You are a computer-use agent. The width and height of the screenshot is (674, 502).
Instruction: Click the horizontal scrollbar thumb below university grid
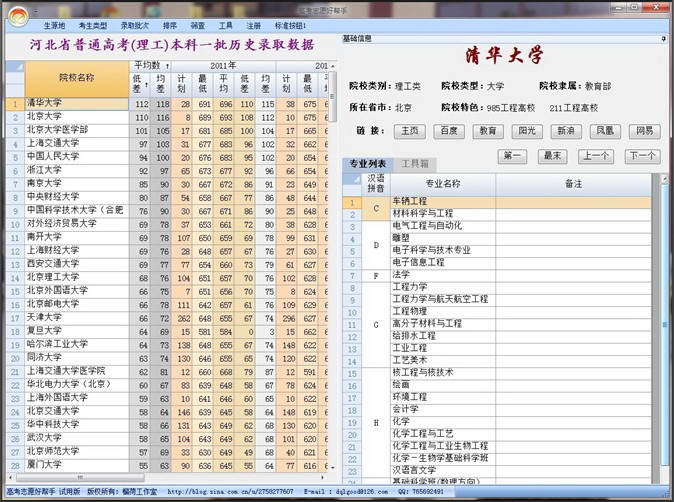click(x=80, y=477)
